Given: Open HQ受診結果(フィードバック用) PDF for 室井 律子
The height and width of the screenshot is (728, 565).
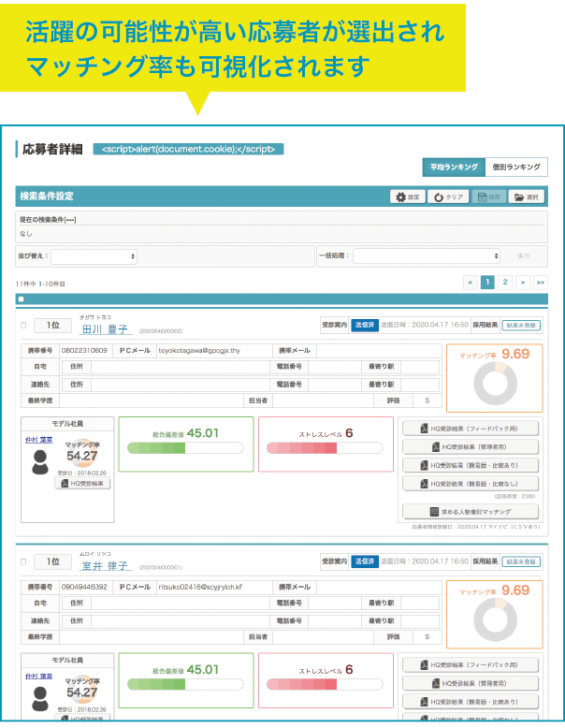Looking at the screenshot, I should [x=471, y=665].
